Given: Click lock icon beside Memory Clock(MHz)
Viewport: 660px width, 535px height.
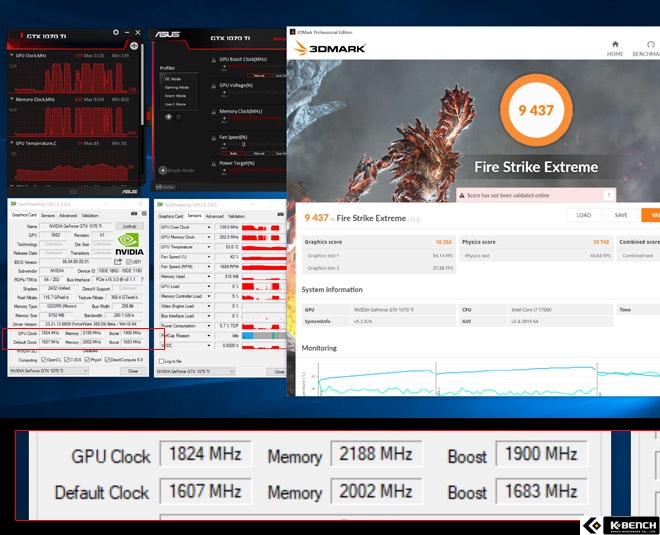Looking at the screenshot, I should (x=214, y=112).
